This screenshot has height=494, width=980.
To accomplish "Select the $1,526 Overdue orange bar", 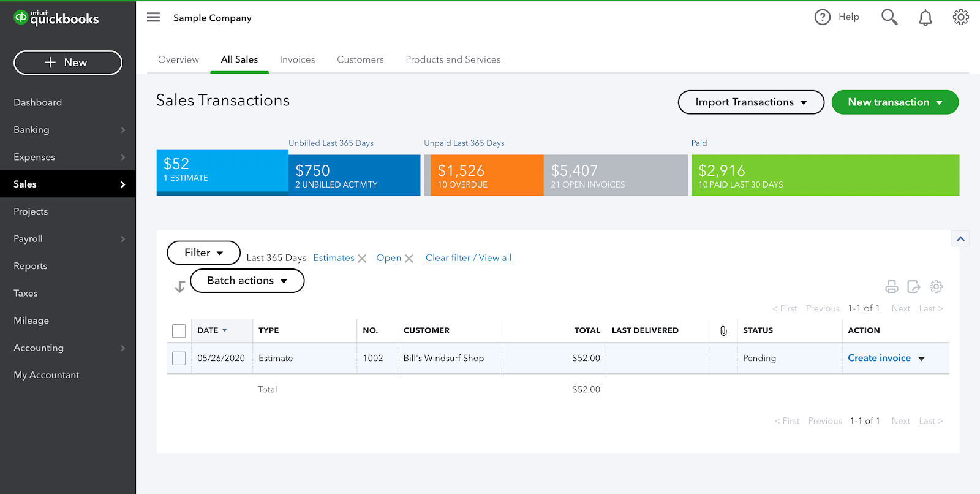I will tap(487, 175).
